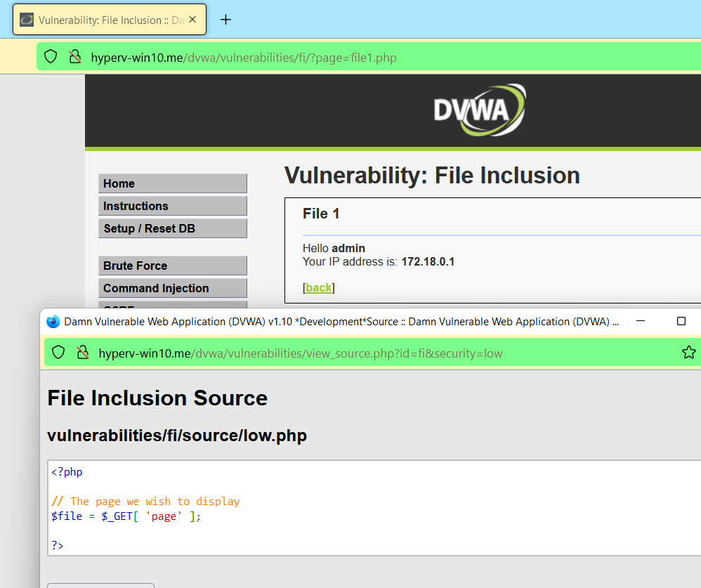The width and height of the screenshot is (701, 588).
Task: Click the $file = $_GET code line
Action: tap(126, 516)
